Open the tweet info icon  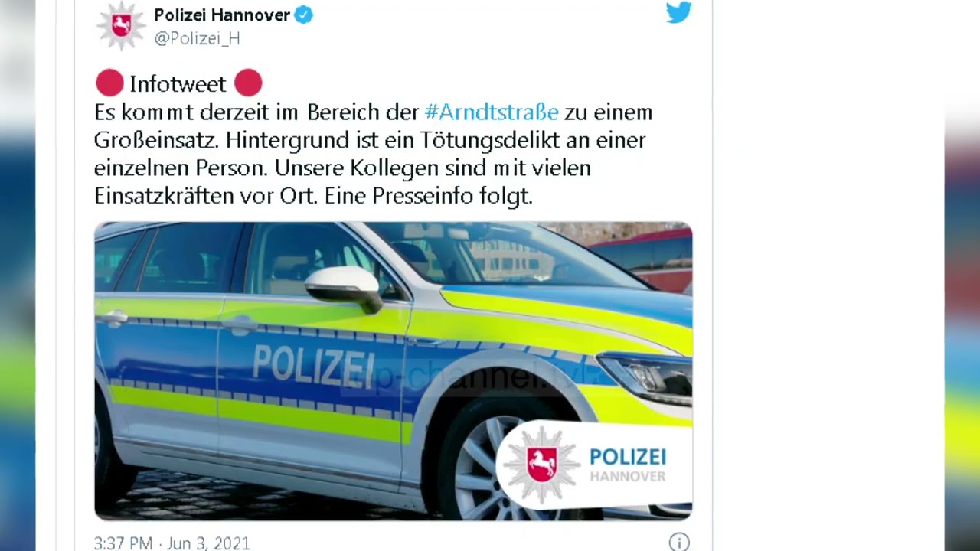[679, 543]
